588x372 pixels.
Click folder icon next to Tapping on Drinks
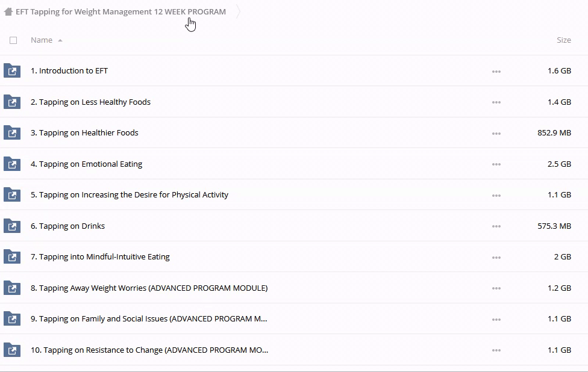point(12,226)
